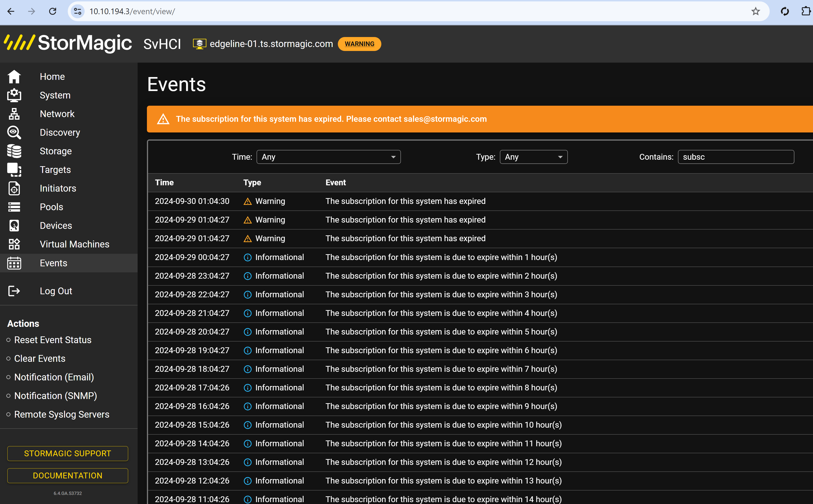The image size is (813, 504).
Task: Click Reset Event Status action
Action: click(53, 340)
